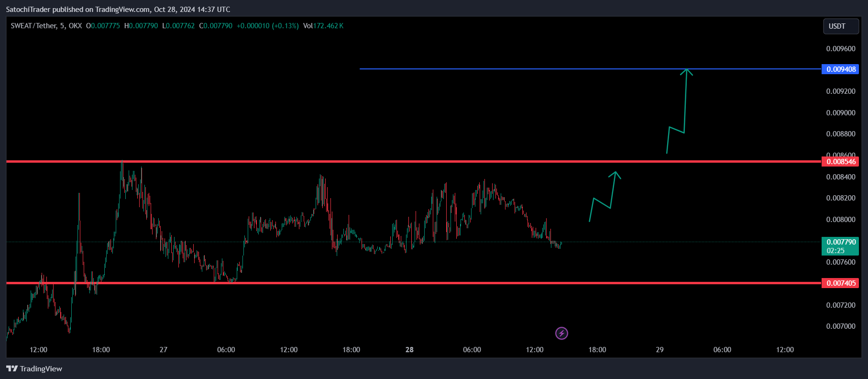Click the Vol 172.462K volume value
This screenshot has height=379, width=868.
point(323,26)
